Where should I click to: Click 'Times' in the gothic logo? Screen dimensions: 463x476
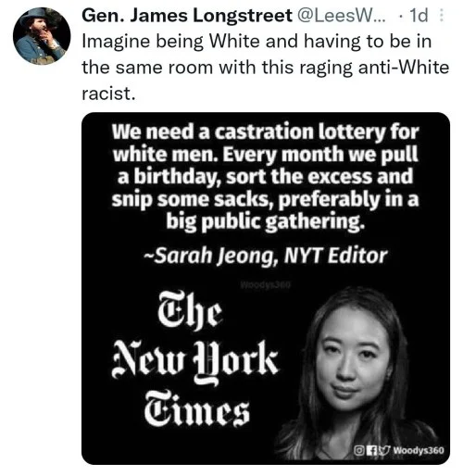pos(196,409)
